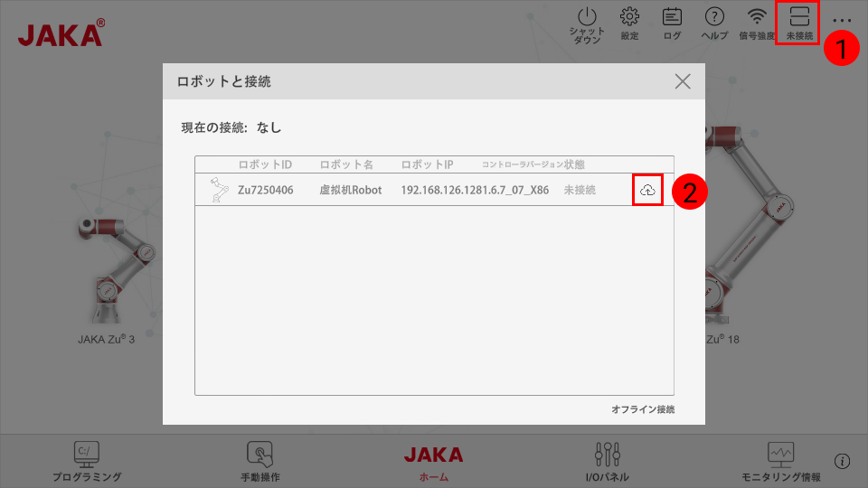Screen dimensions: 868x488
Task: Click the 現在の接続: なし label
Action: coord(231,127)
